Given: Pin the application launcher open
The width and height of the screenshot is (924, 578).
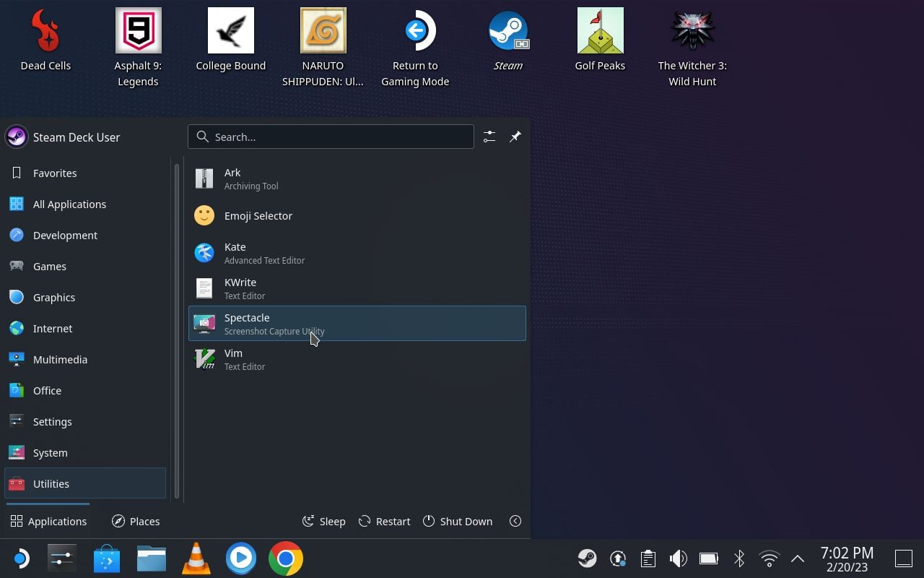Looking at the screenshot, I should point(515,137).
